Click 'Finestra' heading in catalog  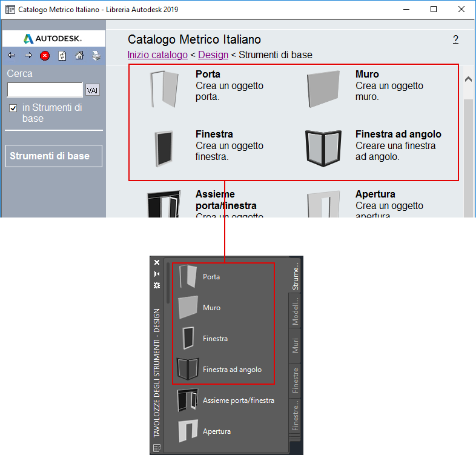click(x=214, y=134)
